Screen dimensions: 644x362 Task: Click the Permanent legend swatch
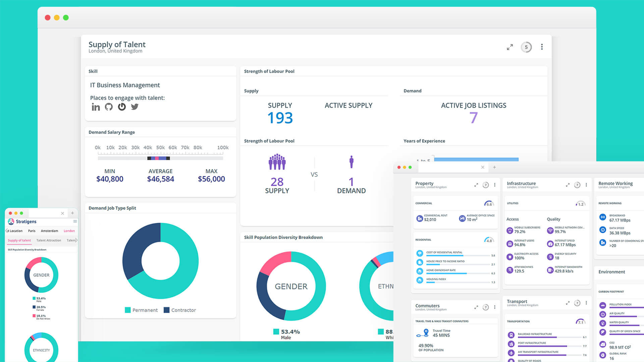[127, 310]
